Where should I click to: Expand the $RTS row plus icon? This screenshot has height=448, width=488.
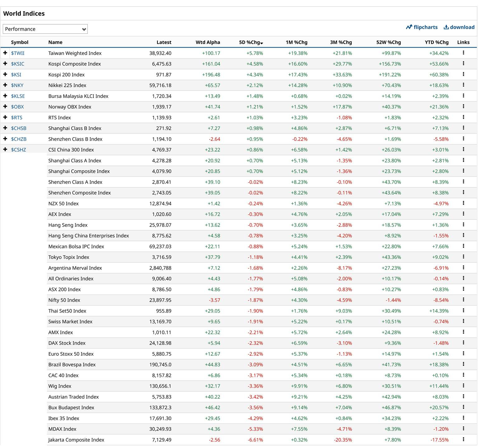coord(5,117)
